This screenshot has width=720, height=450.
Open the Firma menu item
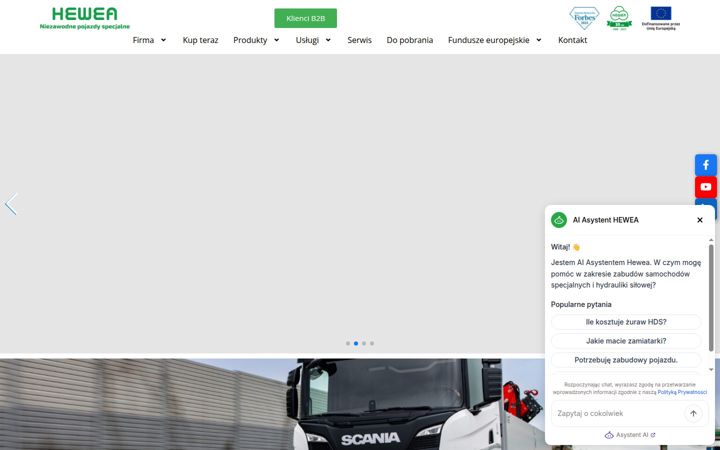tap(143, 40)
